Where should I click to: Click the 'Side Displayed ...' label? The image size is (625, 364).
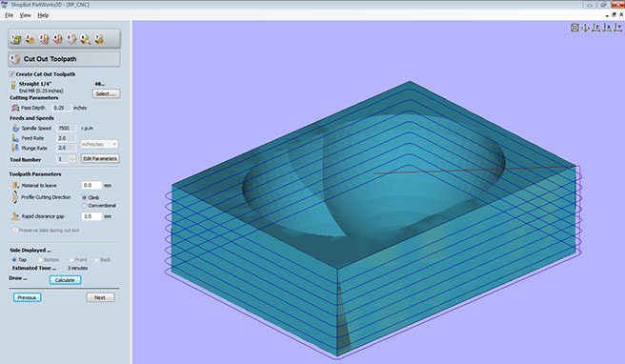coord(30,250)
